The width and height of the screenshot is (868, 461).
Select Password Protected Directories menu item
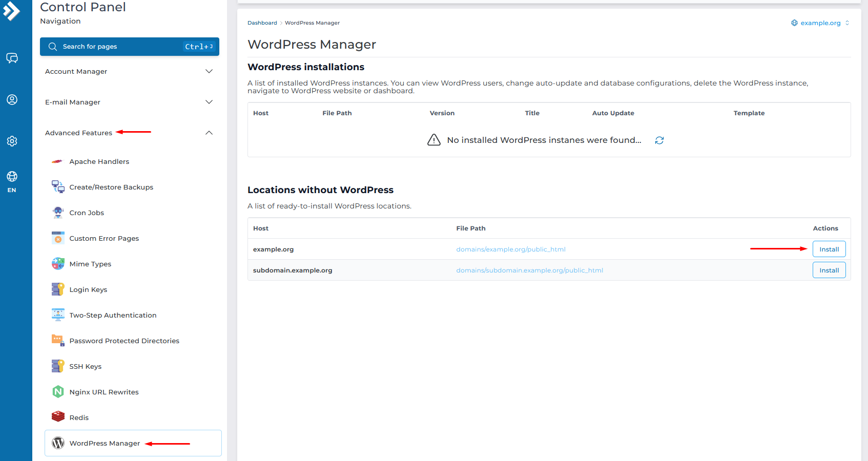pyautogui.click(x=124, y=341)
